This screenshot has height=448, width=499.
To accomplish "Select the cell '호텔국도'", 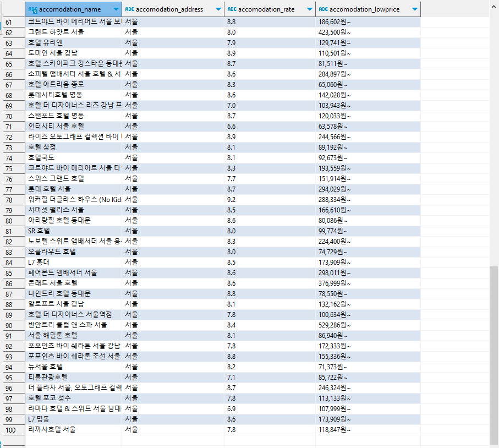I will pyautogui.click(x=74, y=157).
